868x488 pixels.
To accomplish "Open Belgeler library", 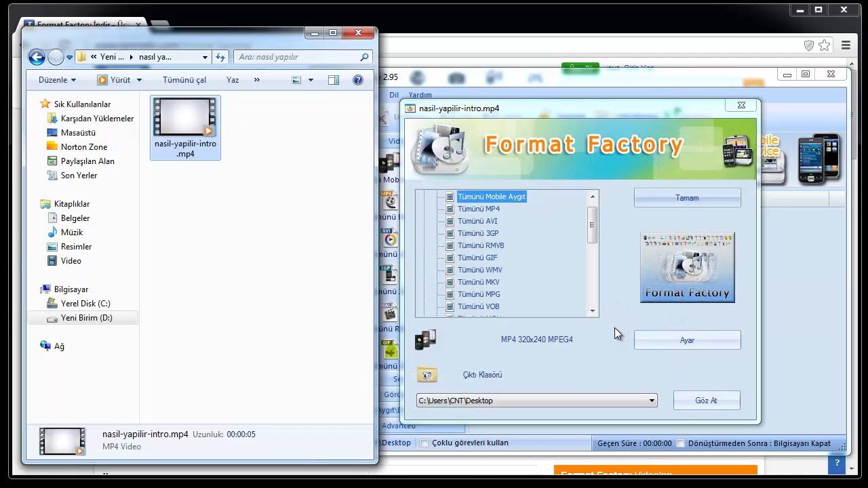I will pyautogui.click(x=75, y=218).
